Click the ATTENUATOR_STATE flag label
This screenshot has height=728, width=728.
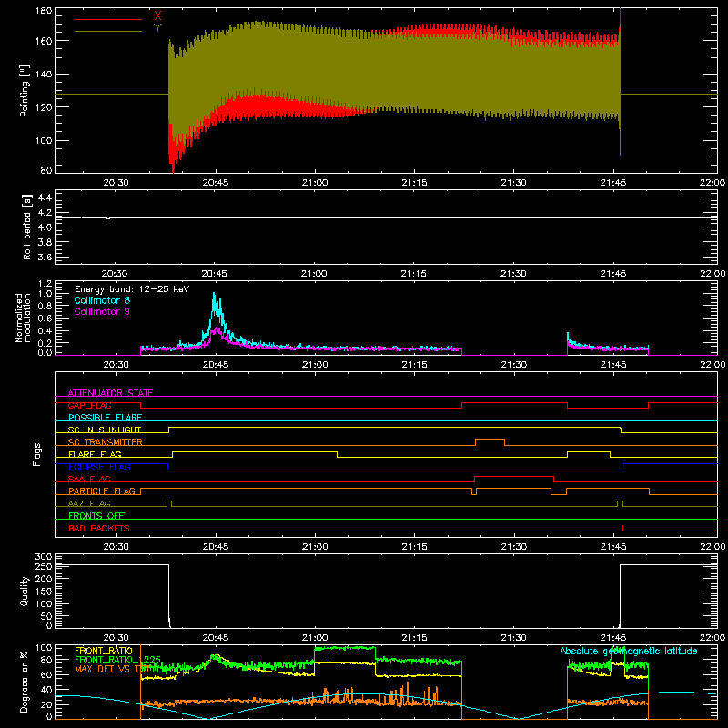(x=110, y=393)
